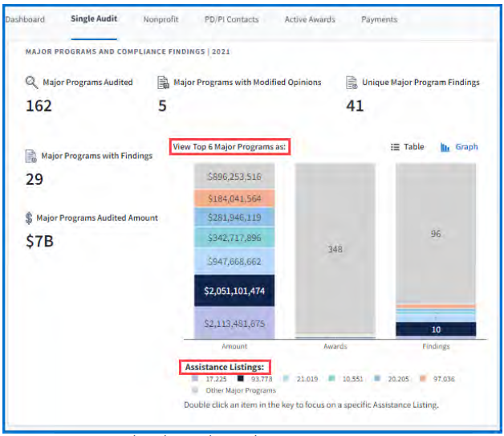Switch to the Active Awards tab
This screenshot has height=436, width=504.
tap(310, 19)
